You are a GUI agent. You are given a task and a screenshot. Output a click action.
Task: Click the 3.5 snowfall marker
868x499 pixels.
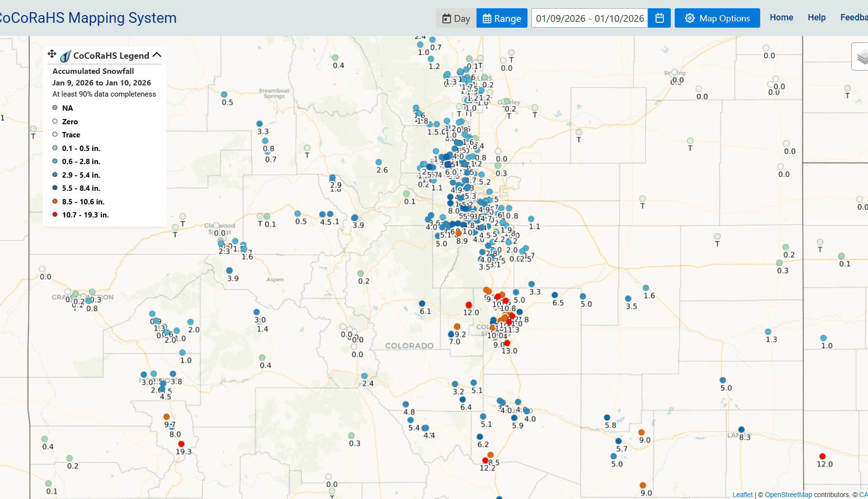628,299
